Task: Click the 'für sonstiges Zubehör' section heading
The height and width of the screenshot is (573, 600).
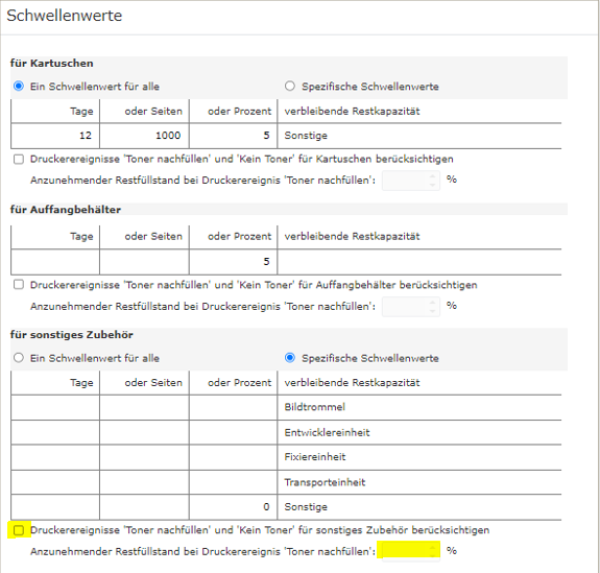Action: [x=72, y=335]
